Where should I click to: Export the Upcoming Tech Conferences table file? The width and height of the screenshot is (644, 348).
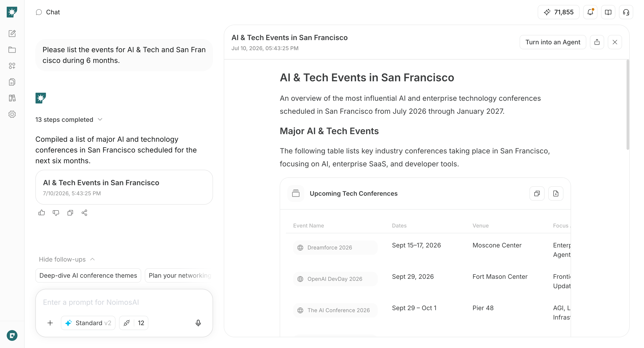(x=555, y=193)
